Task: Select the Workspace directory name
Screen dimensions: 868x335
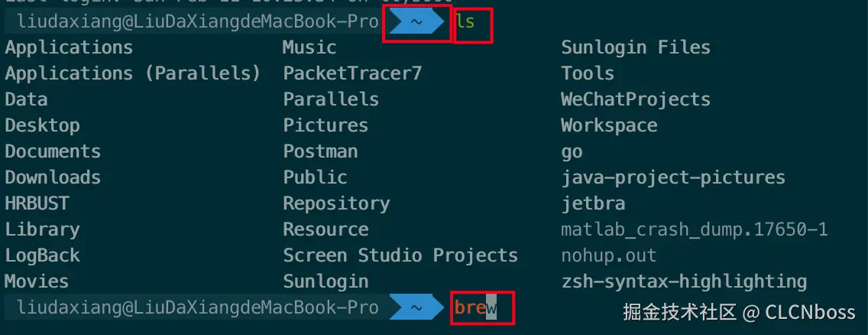Action: tap(609, 125)
